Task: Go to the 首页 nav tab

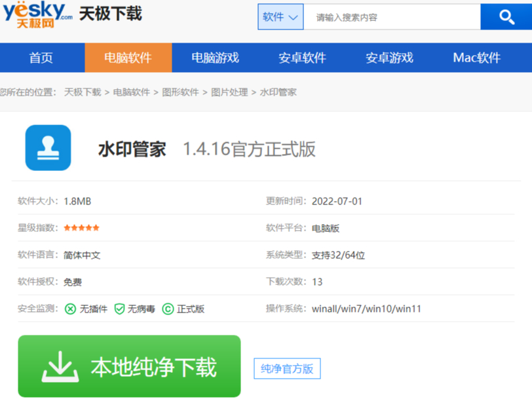Action: 41,58
